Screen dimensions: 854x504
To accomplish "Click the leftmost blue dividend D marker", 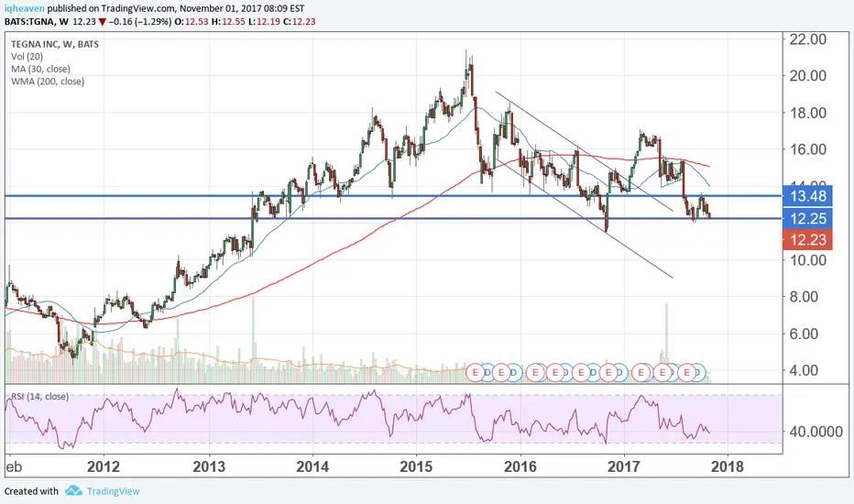I will [x=487, y=373].
